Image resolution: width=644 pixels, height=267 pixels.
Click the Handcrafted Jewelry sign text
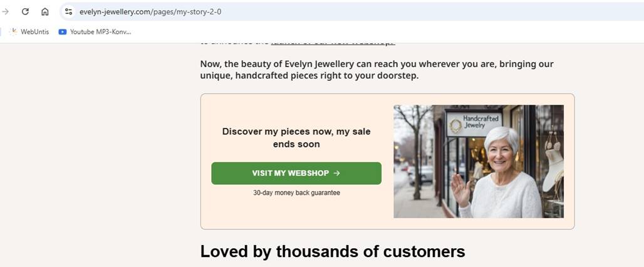481,122
